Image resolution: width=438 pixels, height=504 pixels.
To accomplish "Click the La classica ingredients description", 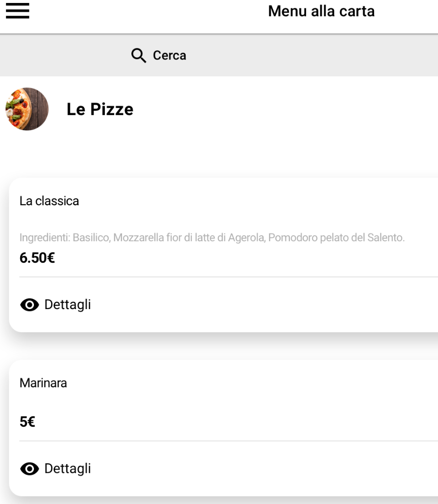I will tap(212, 238).
